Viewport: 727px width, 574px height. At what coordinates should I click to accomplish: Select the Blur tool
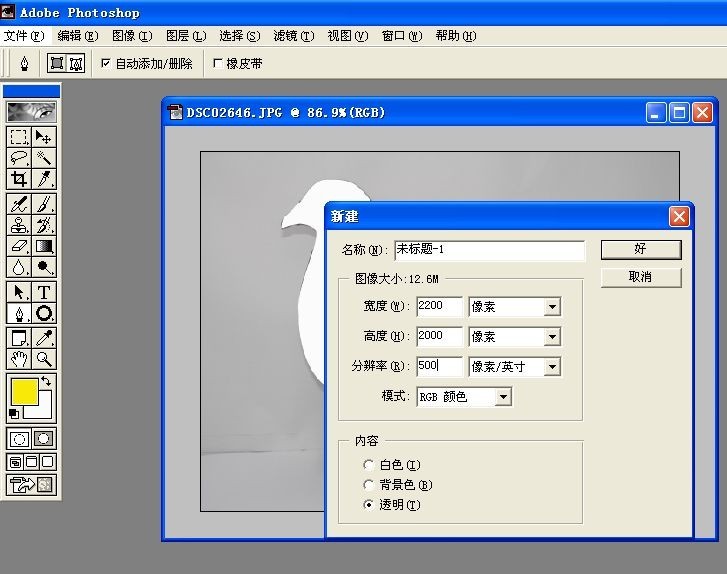(x=19, y=267)
